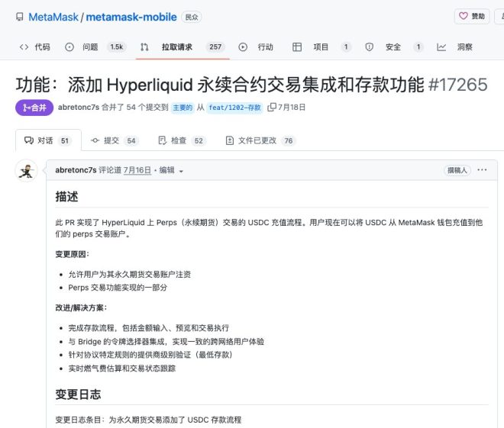
Task: Click the 7月18日 merge date
Action: click(x=292, y=108)
